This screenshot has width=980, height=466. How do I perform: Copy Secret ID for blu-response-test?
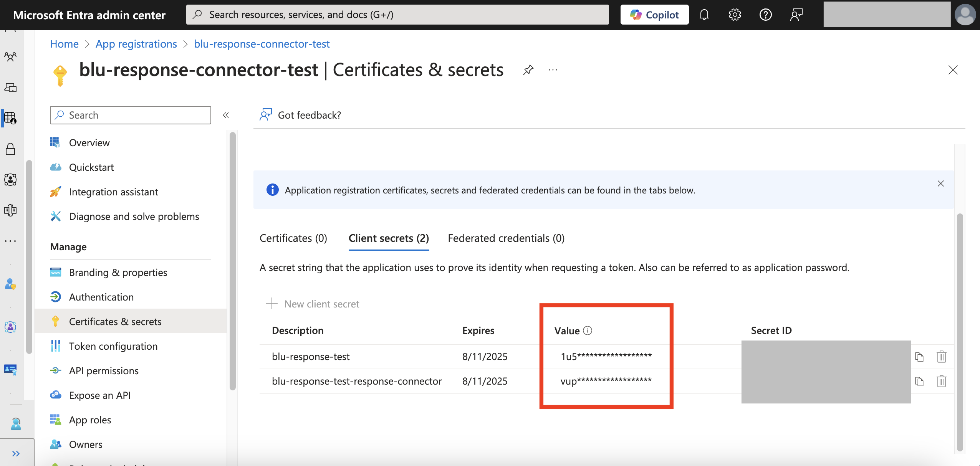[919, 357]
